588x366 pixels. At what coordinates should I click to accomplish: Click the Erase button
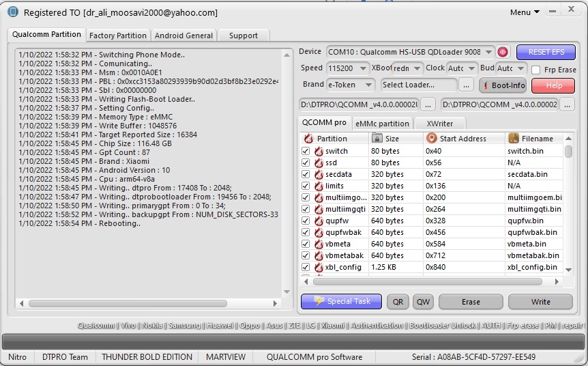(471, 302)
